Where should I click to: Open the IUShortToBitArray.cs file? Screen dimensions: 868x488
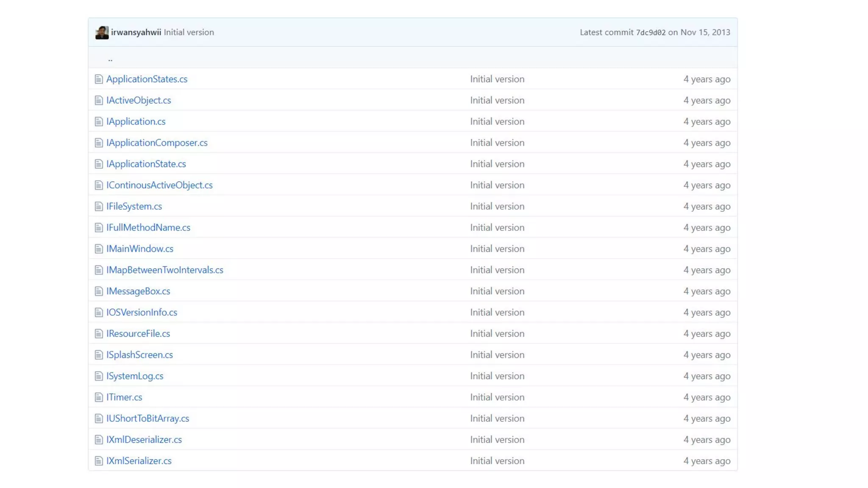(x=147, y=419)
